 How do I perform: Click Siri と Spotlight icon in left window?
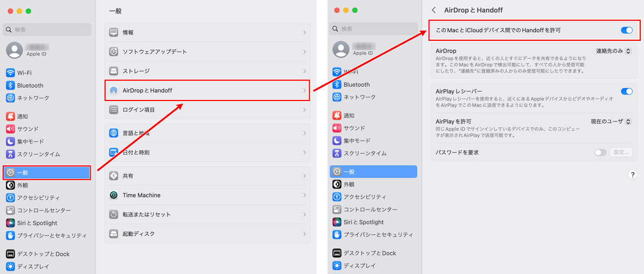[x=10, y=223]
